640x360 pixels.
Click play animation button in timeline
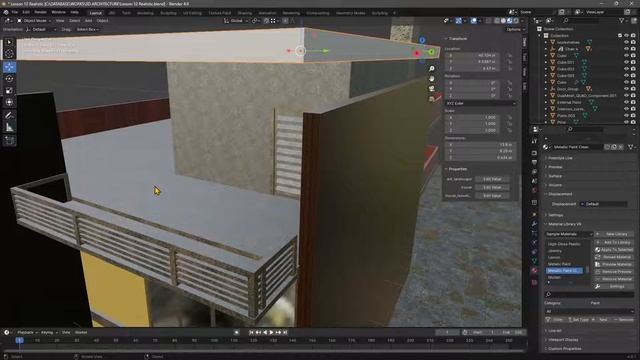click(x=271, y=332)
